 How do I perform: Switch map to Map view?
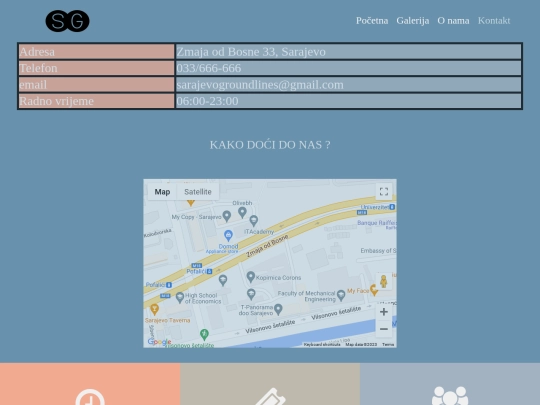[x=162, y=192]
